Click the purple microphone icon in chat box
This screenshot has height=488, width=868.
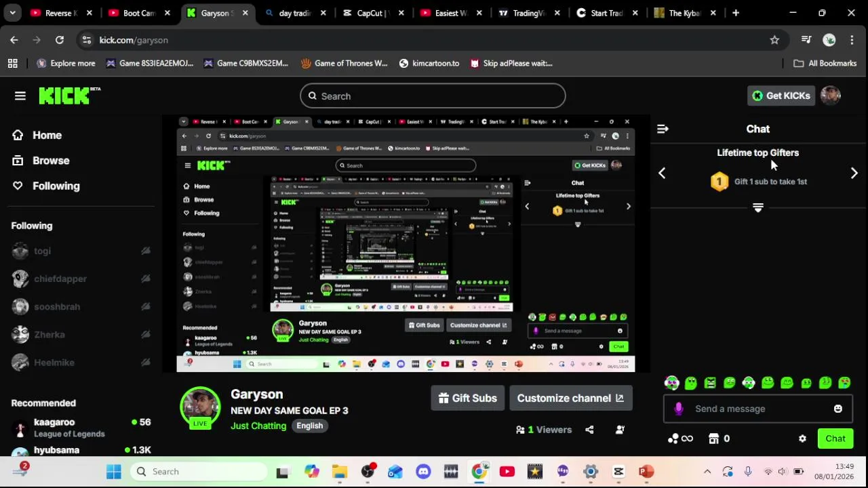point(679,409)
